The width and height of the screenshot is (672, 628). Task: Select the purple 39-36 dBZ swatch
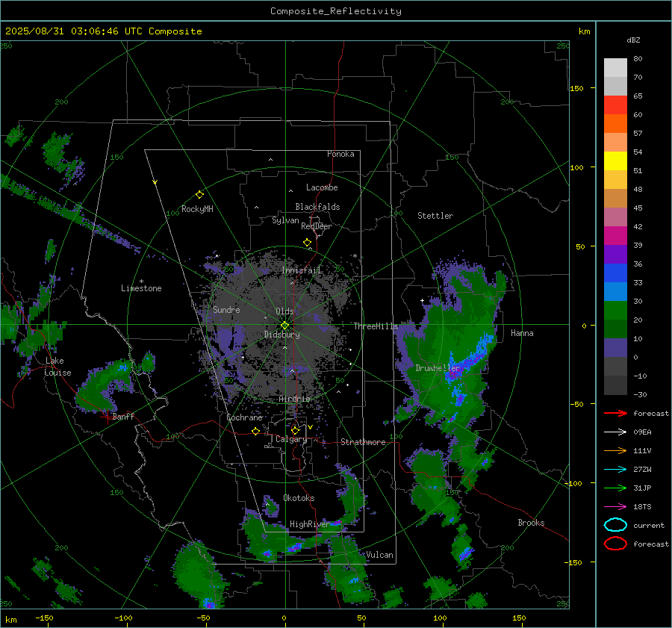coord(615,254)
